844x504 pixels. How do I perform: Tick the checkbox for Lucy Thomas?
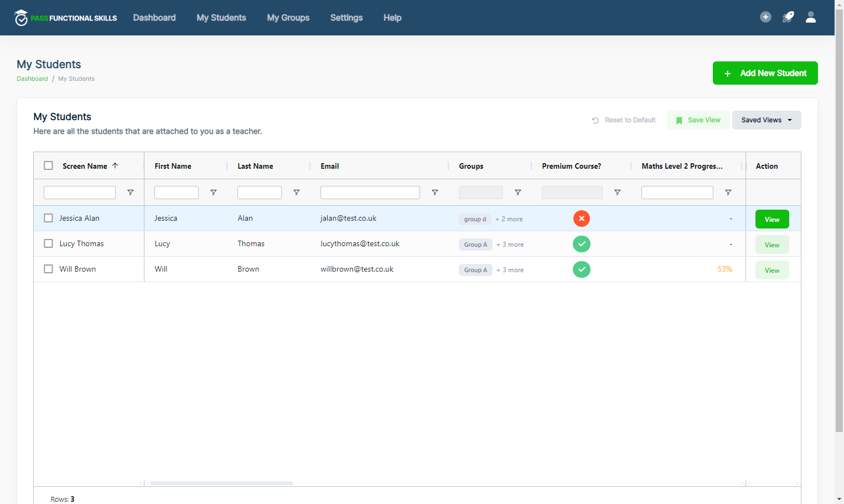click(x=49, y=243)
